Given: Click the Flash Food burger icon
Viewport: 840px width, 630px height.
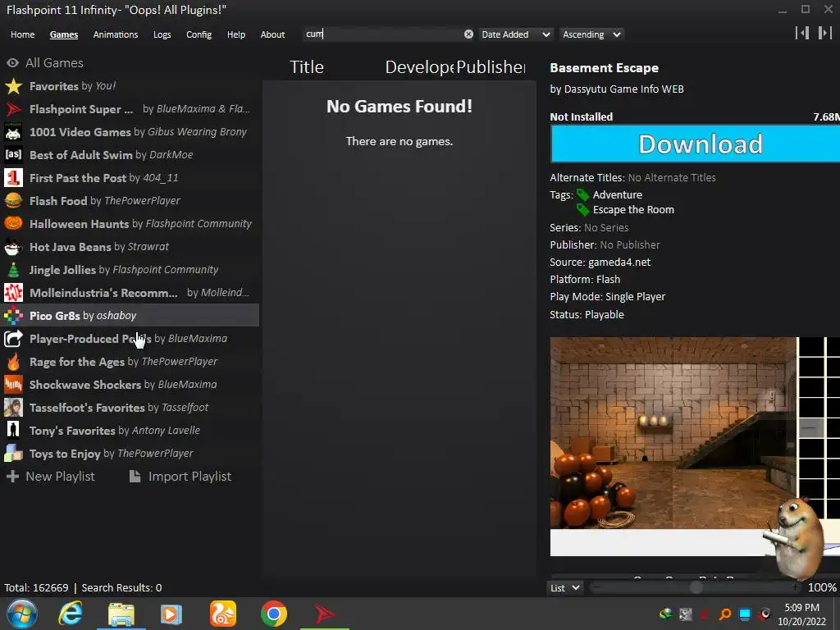Looking at the screenshot, I should click(x=13, y=201).
